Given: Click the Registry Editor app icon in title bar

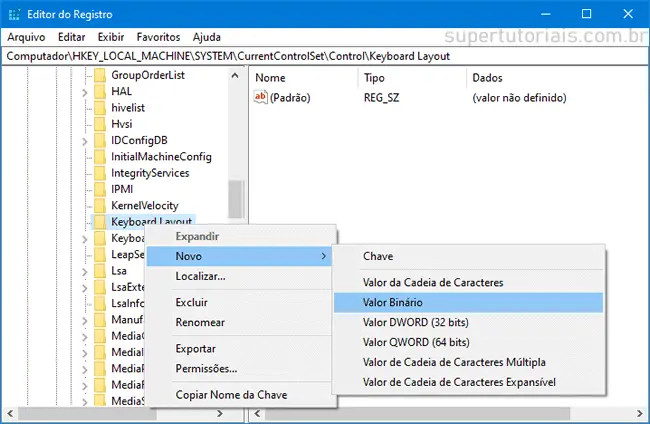Looking at the screenshot, I should (x=12, y=14).
